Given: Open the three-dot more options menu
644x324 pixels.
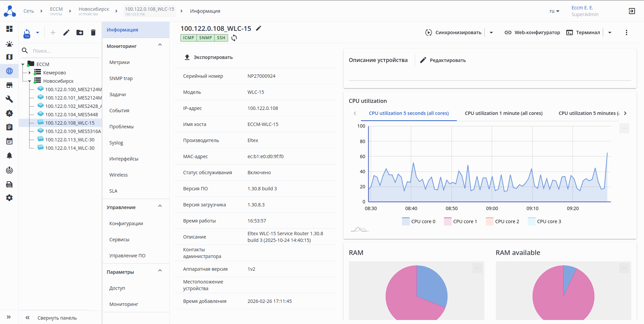Looking at the screenshot, I should point(626,33).
